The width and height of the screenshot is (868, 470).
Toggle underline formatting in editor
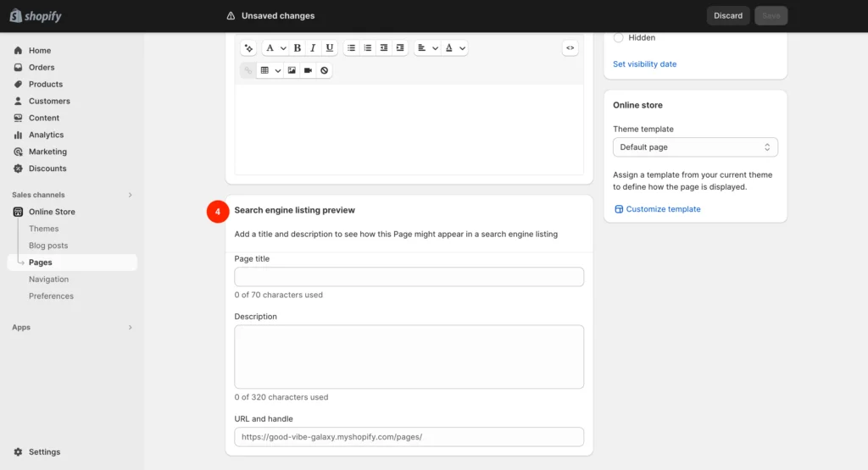(x=330, y=48)
